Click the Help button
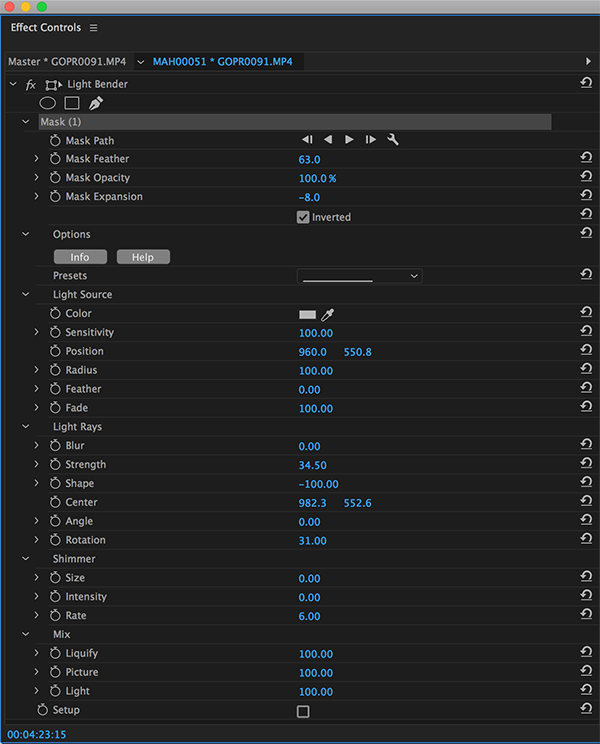Viewport: 600px width, 744px height. (143, 257)
